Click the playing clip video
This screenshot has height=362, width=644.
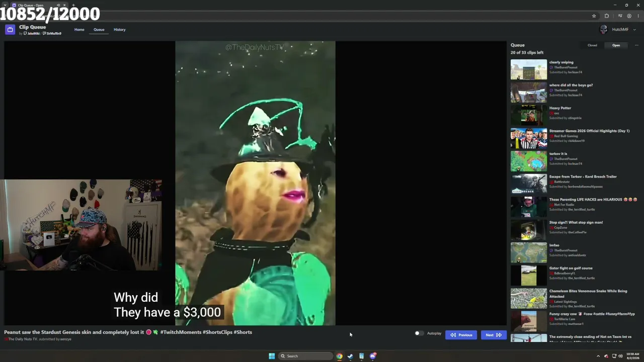point(255,184)
